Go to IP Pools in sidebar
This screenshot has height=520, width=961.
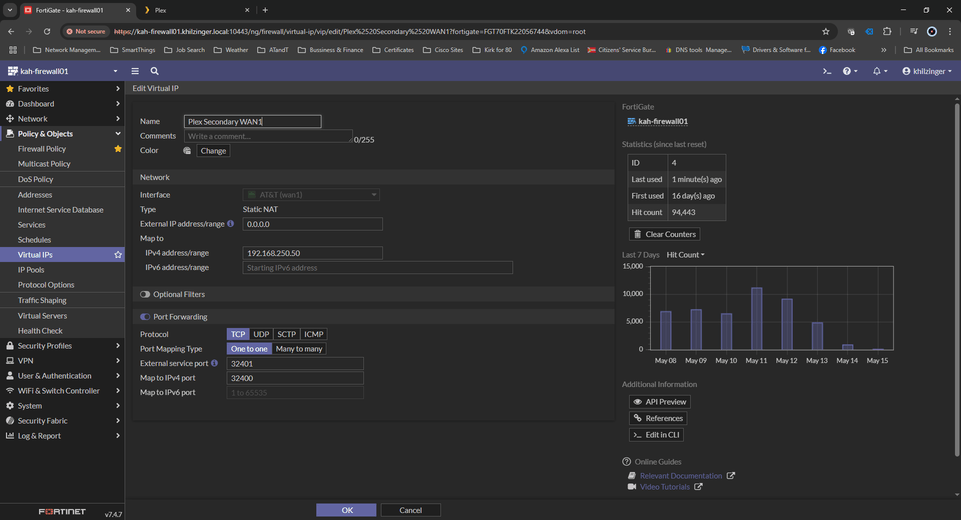(x=31, y=270)
